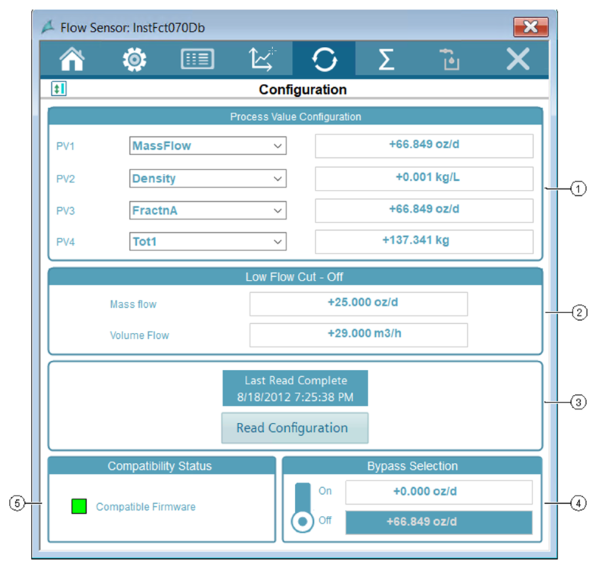Open the PV4 Tot1 dropdown

[x=208, y=242]
